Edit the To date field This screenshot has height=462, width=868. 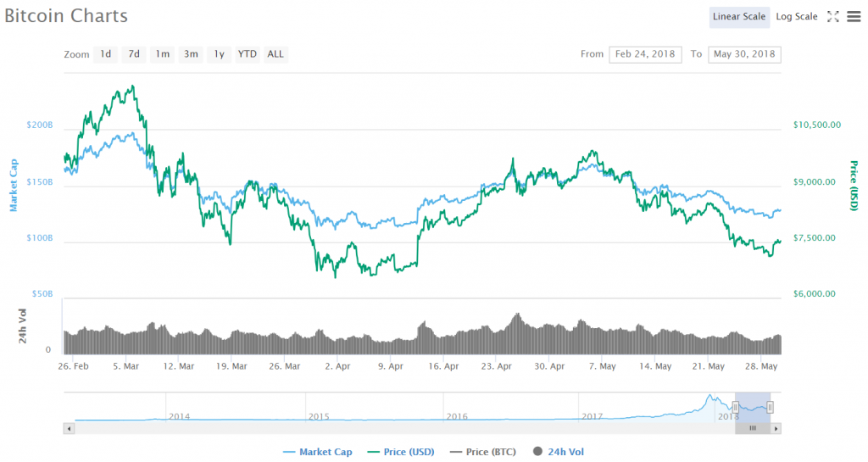click(744, 54)
